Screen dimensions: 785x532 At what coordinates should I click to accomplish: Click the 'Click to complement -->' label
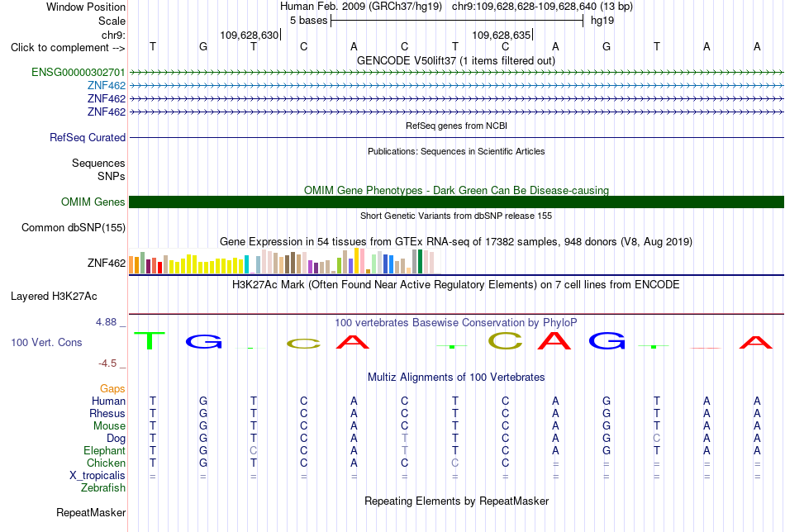(x=68, y=48)
